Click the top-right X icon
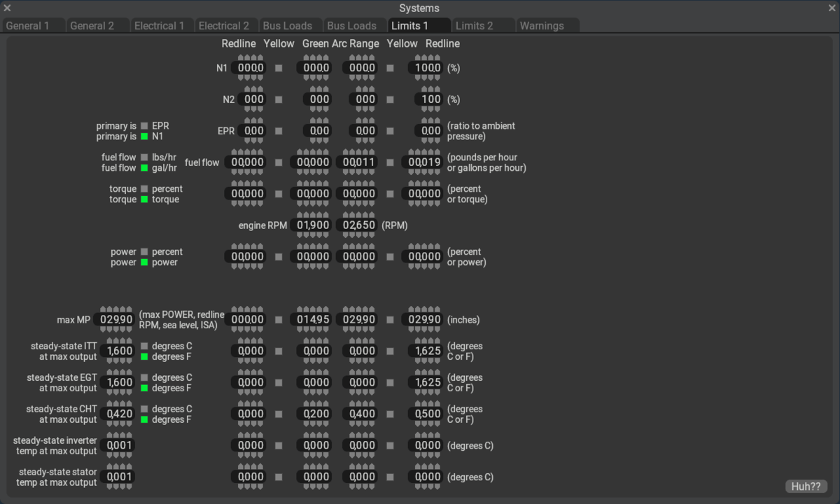Image resolution: width=840 pixels, height=504 pixels. pyautogui.click(x=832, y=8)
